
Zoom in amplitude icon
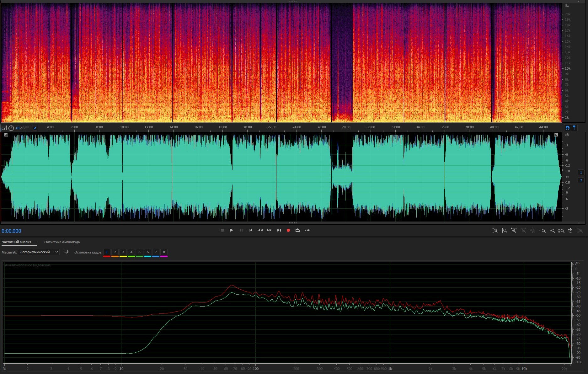click(x=495, y=231)
